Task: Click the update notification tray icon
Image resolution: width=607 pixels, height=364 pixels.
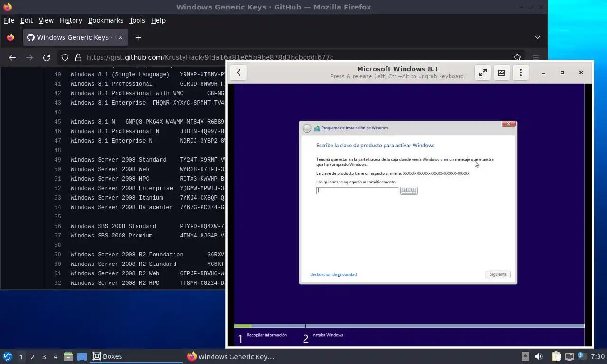Action: [x=582, y=356]
